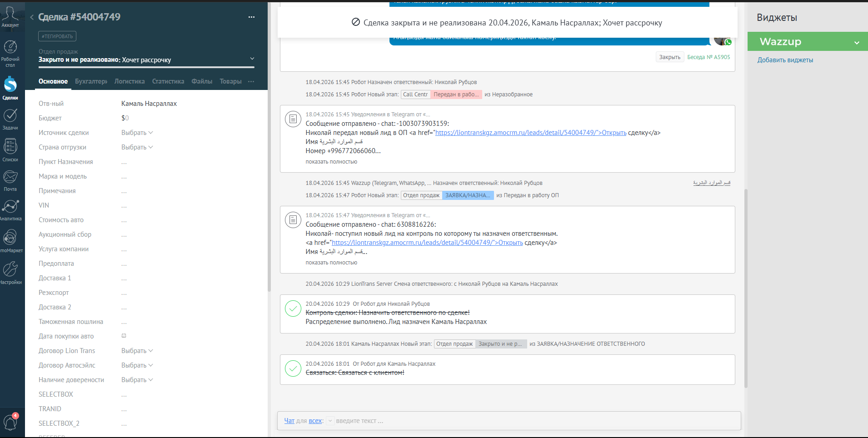Open deal options three-dot menu
The image size is (868, 438).
pyautogui.click(x=251, y=17)
